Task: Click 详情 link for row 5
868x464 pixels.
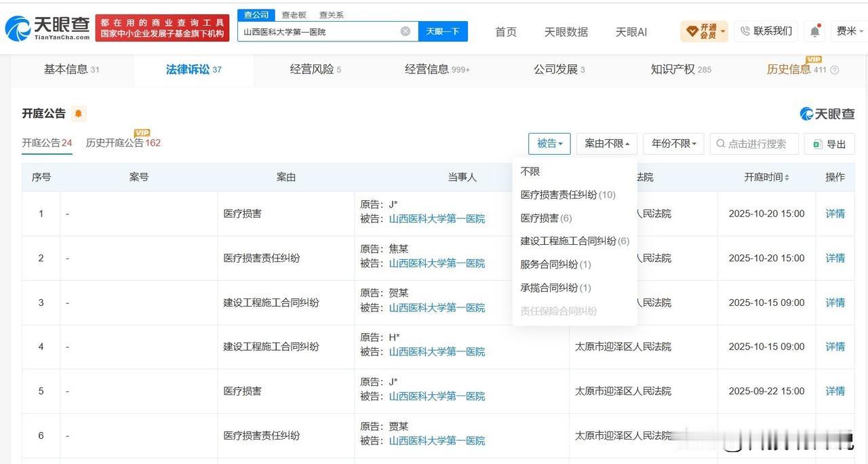Action: pos(835,391)
